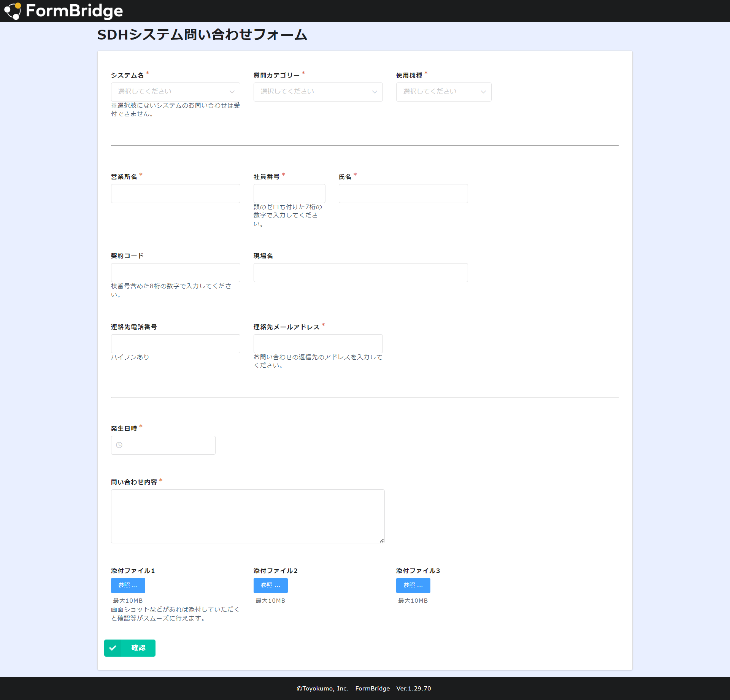Open the システム名 select box

click(x=171, y=92)
